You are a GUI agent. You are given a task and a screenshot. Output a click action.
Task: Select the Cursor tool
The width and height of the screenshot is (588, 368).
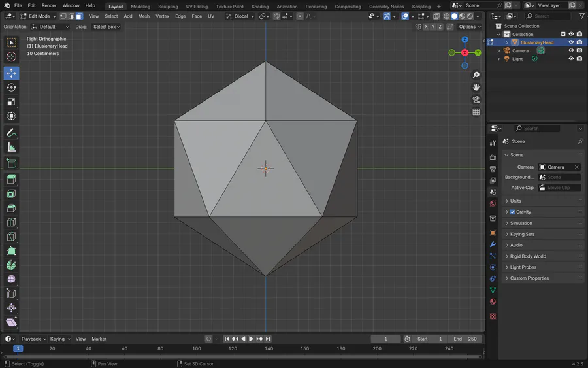click(x=11, y=57)
